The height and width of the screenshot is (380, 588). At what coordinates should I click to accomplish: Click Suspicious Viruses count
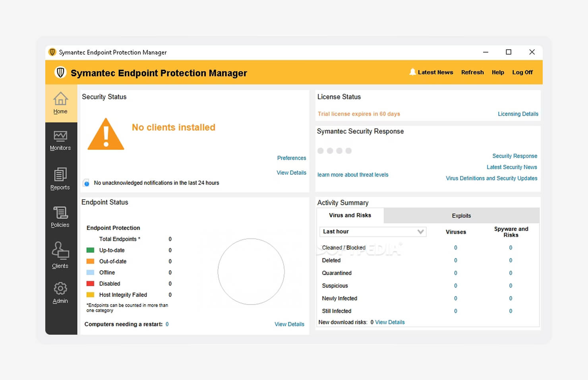[456, 286]
